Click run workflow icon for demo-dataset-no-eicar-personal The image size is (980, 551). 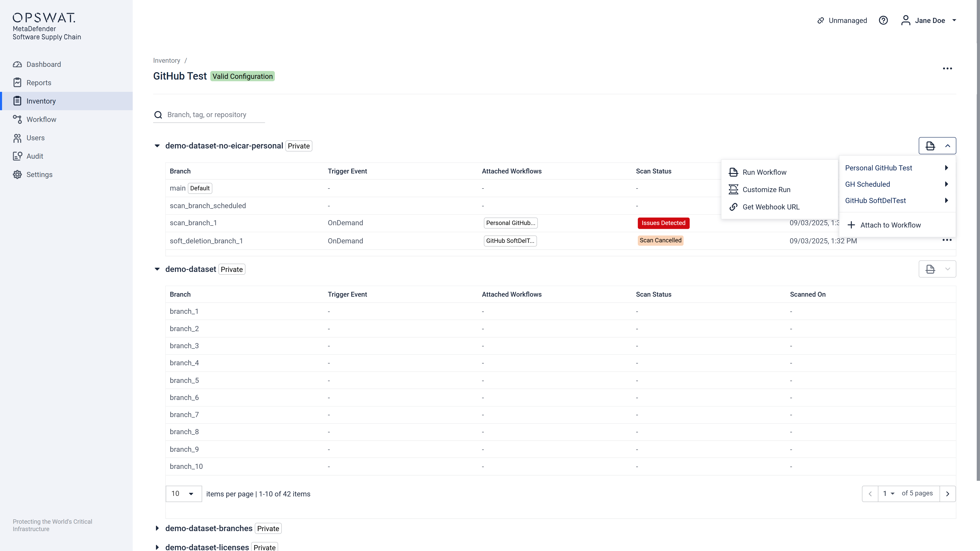pos(930,146)
